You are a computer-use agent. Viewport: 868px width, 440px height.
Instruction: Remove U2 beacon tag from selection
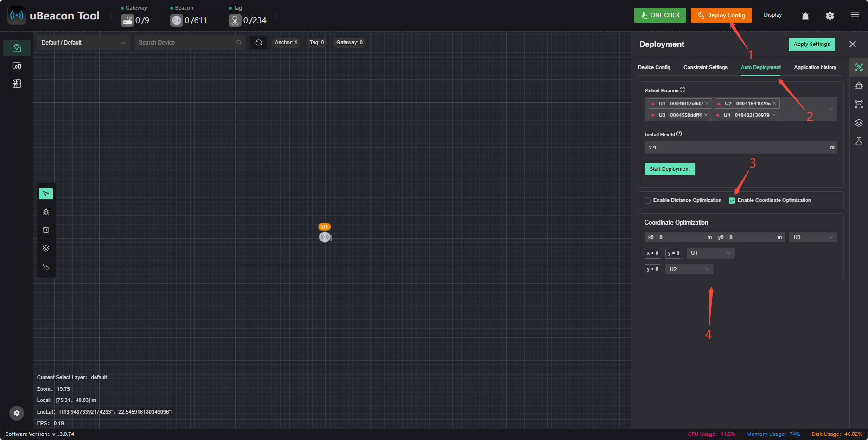coord(774,104)
